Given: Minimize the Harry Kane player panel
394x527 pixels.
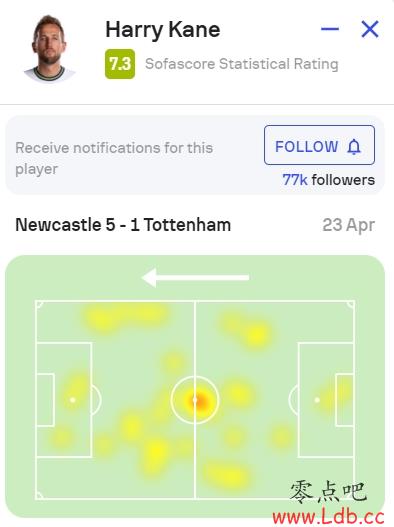Looking at the screenshot, I should (330, 29).
